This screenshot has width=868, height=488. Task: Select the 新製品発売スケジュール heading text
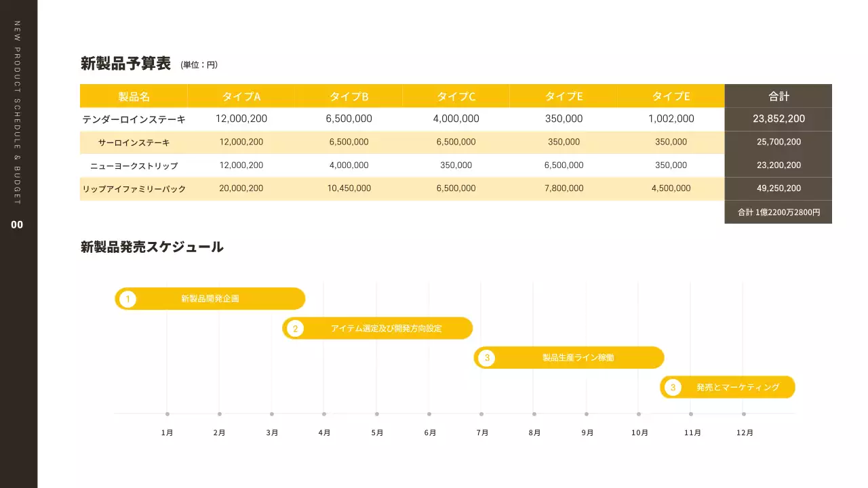coord(152,247)
